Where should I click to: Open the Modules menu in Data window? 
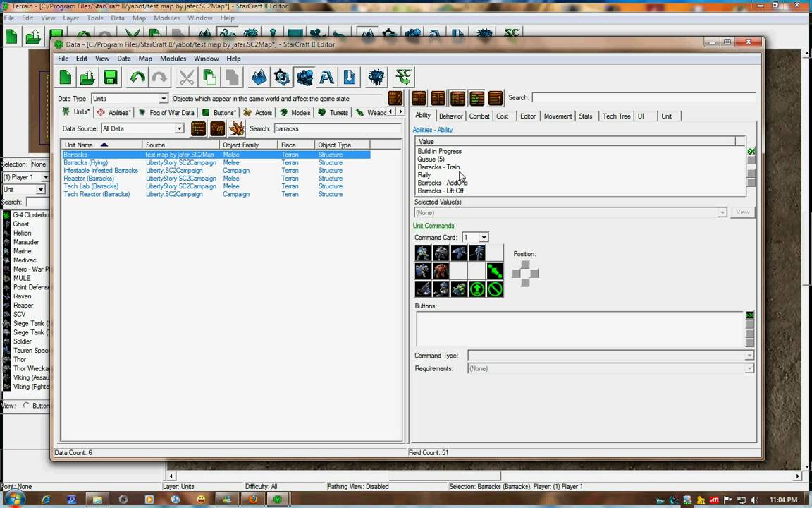(173, 59)
